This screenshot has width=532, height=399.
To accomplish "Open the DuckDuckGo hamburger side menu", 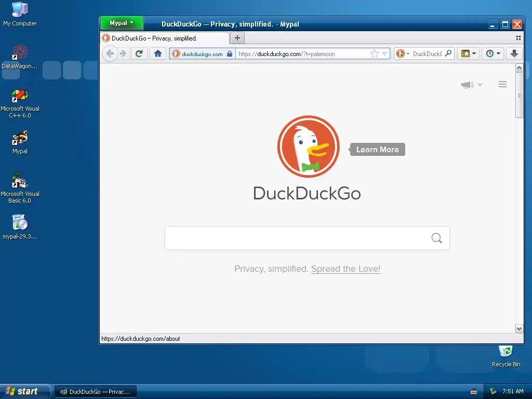I will (502, 84).
